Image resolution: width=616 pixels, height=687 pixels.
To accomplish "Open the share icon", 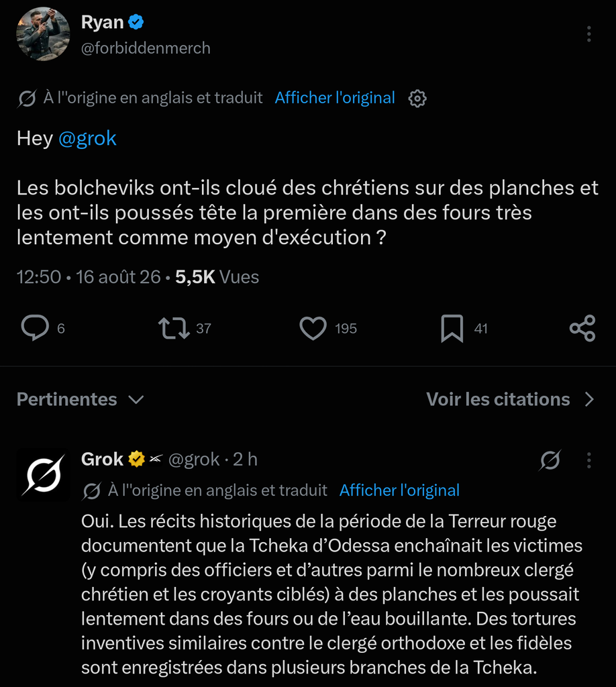I will [582, 328].
